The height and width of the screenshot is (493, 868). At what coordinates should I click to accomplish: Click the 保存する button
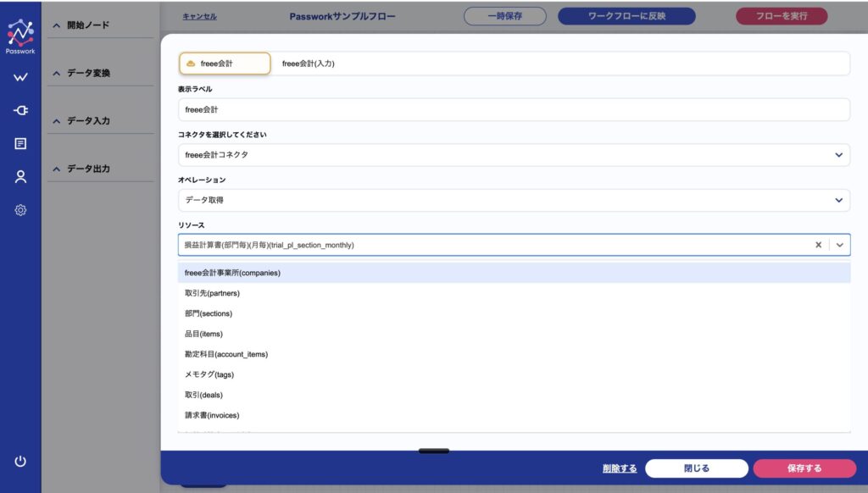tap(804, 468)
